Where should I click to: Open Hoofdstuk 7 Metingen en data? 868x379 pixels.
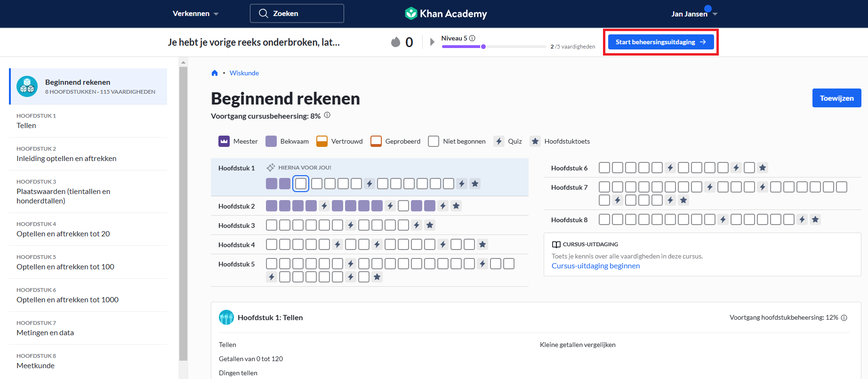88,328
